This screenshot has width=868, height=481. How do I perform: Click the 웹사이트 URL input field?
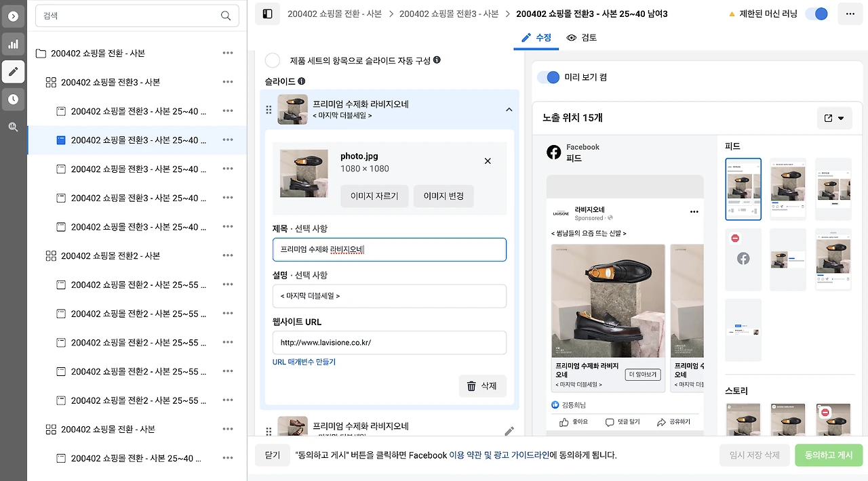[389, 343]
